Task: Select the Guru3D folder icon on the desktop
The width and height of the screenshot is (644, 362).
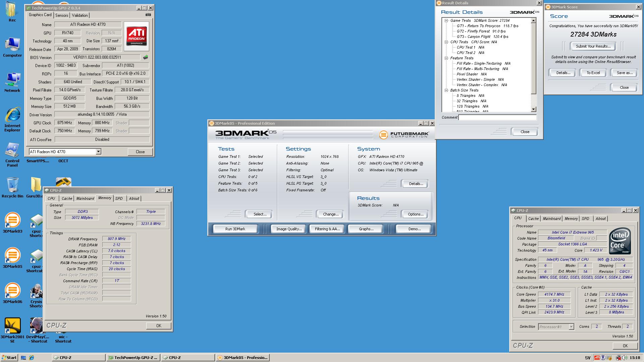Action: pyautogui.click(x=35, y=188)
